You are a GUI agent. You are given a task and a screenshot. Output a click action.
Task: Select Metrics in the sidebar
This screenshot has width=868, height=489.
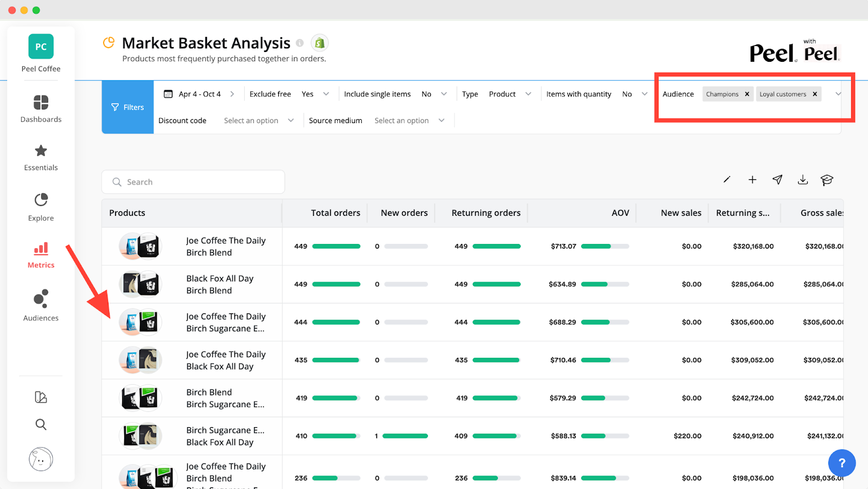pyautogui.click(x=41, y=255)
